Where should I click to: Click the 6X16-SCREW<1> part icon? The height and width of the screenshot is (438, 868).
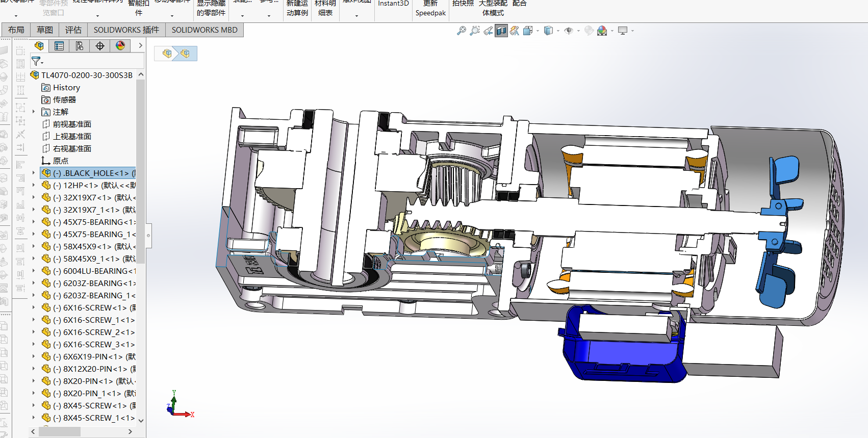click(x=46, y=307)
